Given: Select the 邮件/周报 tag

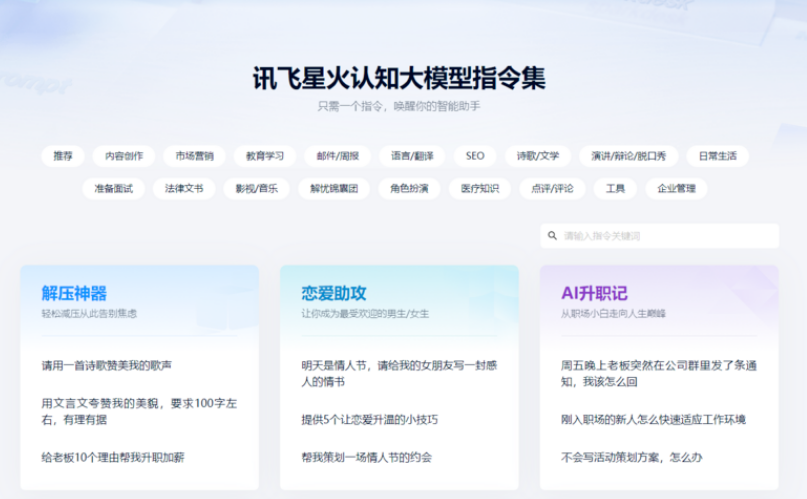Looking at the screenshot, I should point(337,156).
